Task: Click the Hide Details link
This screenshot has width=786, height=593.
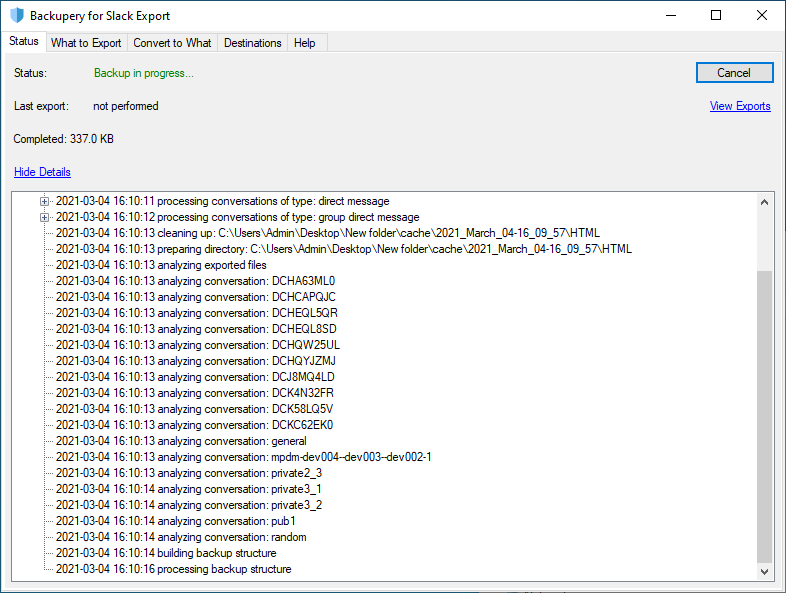Action: click(42, 172)
